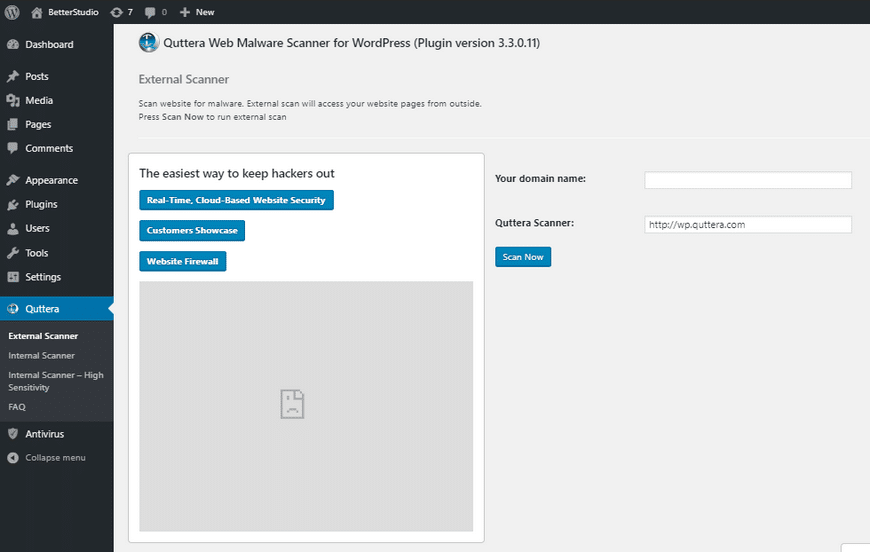870x552 pixels.
Task: Click the 'Your domain name:' label
Action: point(540,179)
